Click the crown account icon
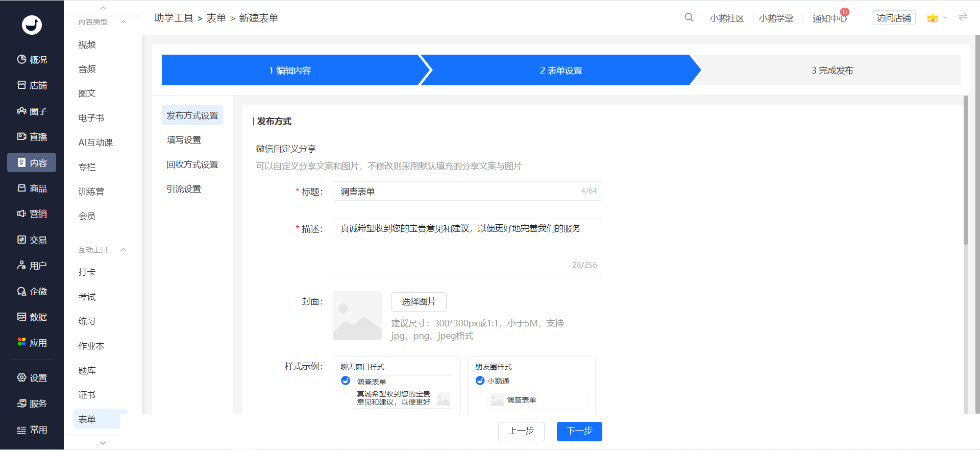Viewport: 980px width, 450px height. (933, 18)
